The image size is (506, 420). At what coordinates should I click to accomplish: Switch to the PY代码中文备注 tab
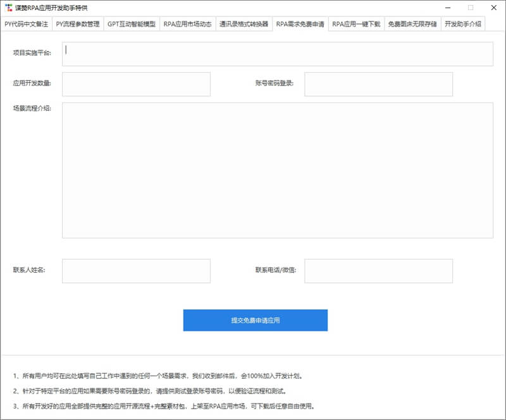pos(26,24)
